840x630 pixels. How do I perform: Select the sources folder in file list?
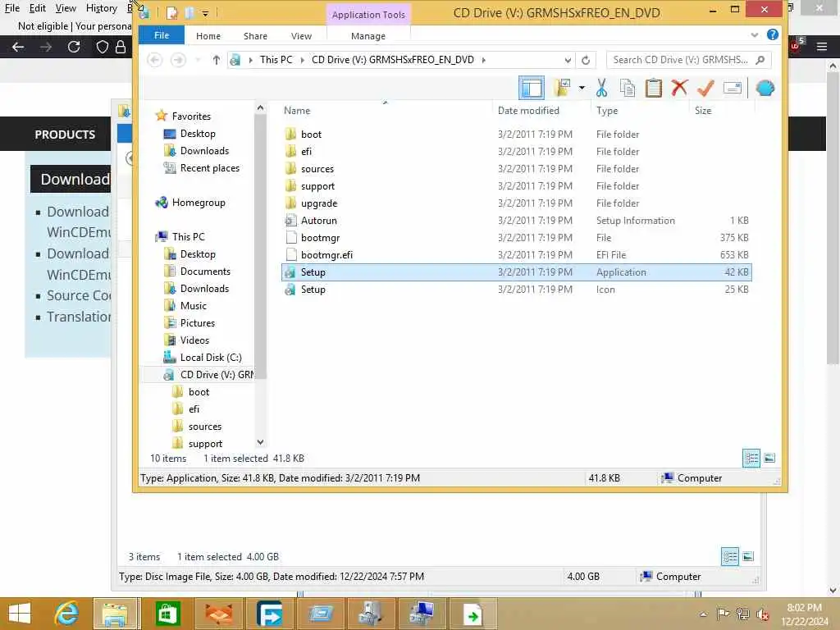(x=317, y=169)
